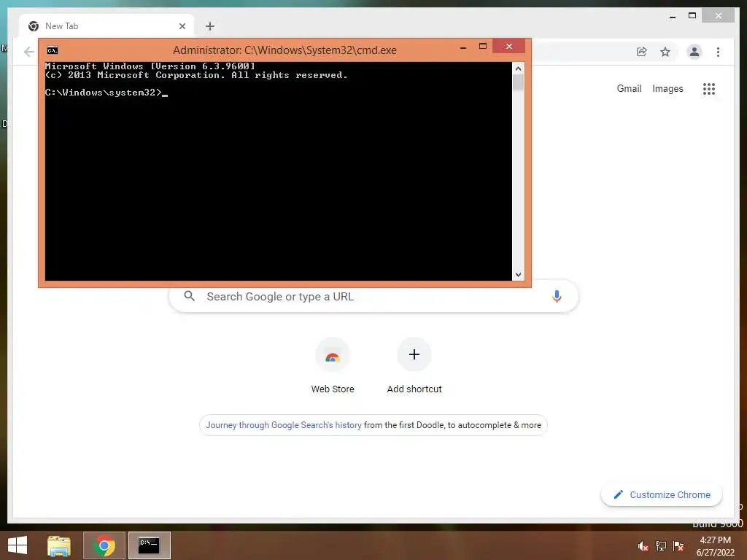Open the Chrome share page icon
The width and height of the screenshot is (747, 560).
click(x=642, y=52)
